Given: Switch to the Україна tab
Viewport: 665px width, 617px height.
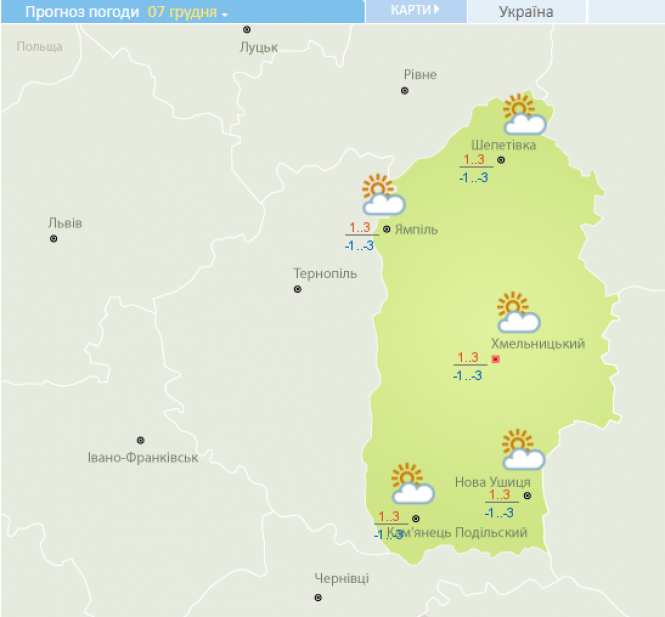Looking at the screenshot, I should [526, 12].
